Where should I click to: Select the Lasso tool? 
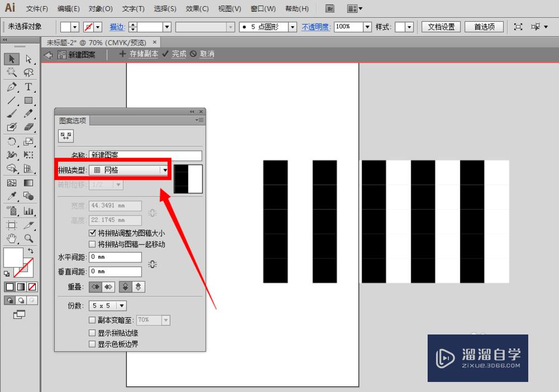pos(29,72)
